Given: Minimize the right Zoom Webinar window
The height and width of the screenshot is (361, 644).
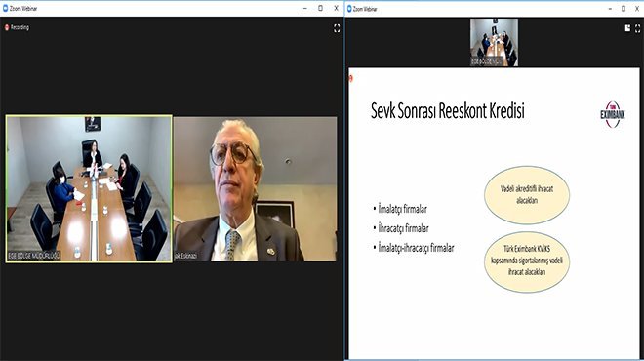Looking at the screenshot, I should pos(610,8).
